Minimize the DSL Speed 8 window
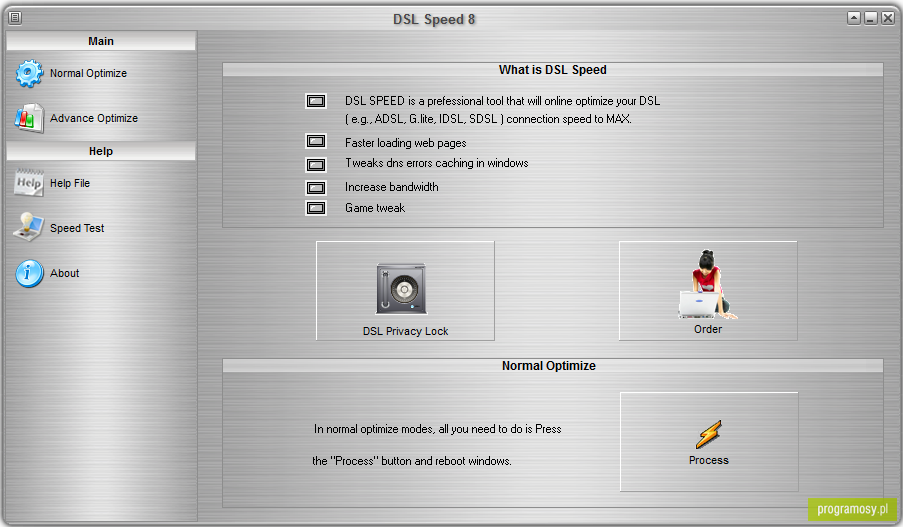This screenshot has height=527, width=903. pyautogui.click(x=871, y=18)
